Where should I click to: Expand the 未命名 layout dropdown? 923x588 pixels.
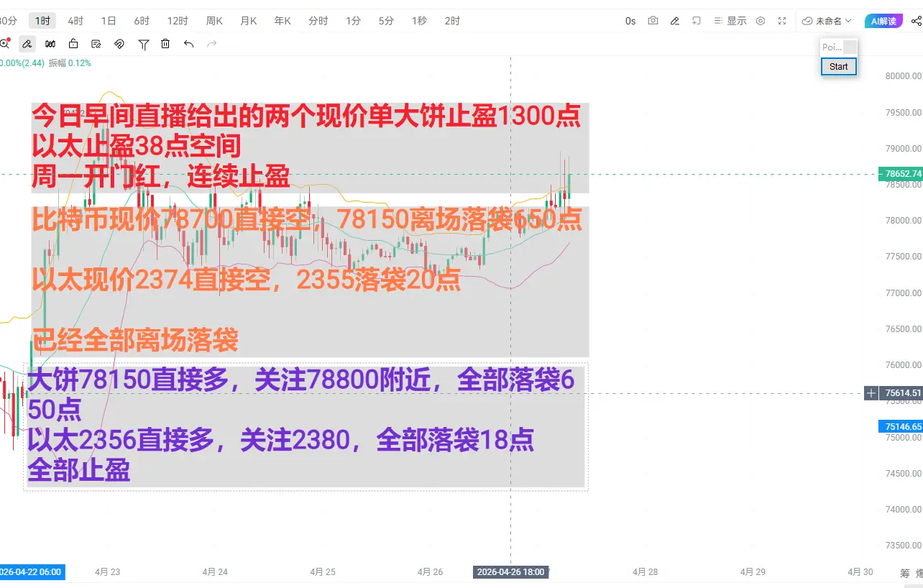click(x=827, y=21)
